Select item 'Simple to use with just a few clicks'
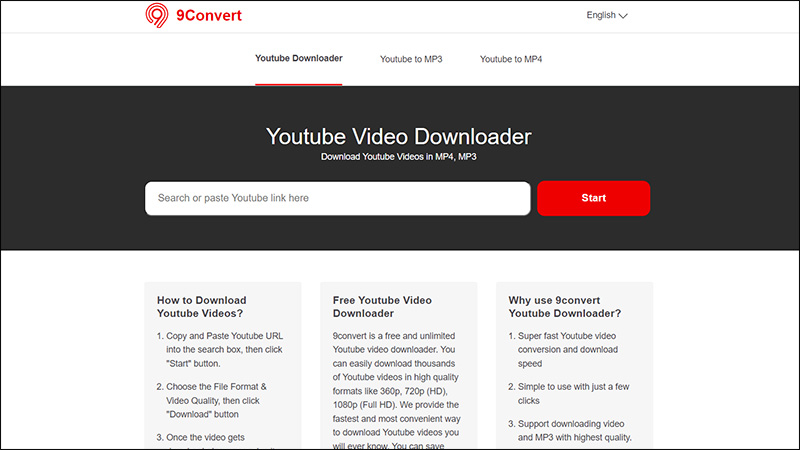This screenshot has height=450, width=800. click(573, 393)
